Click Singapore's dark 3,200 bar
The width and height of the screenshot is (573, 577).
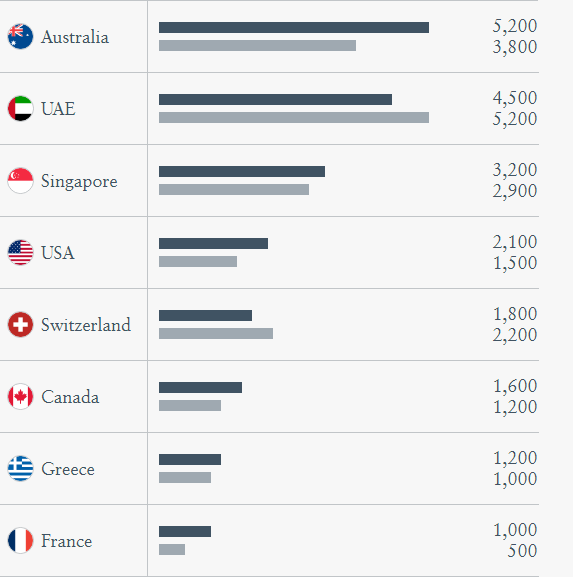242,171
